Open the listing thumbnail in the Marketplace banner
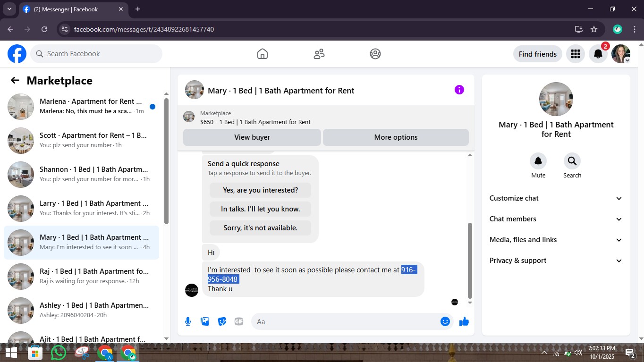This screenshot has width=644, height=362. 189,117
